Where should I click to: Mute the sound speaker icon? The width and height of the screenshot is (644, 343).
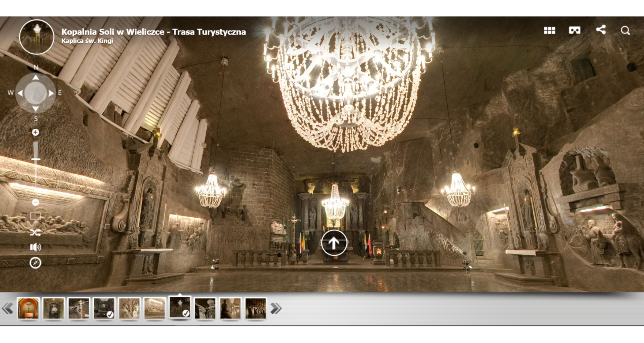pos(36,247)
